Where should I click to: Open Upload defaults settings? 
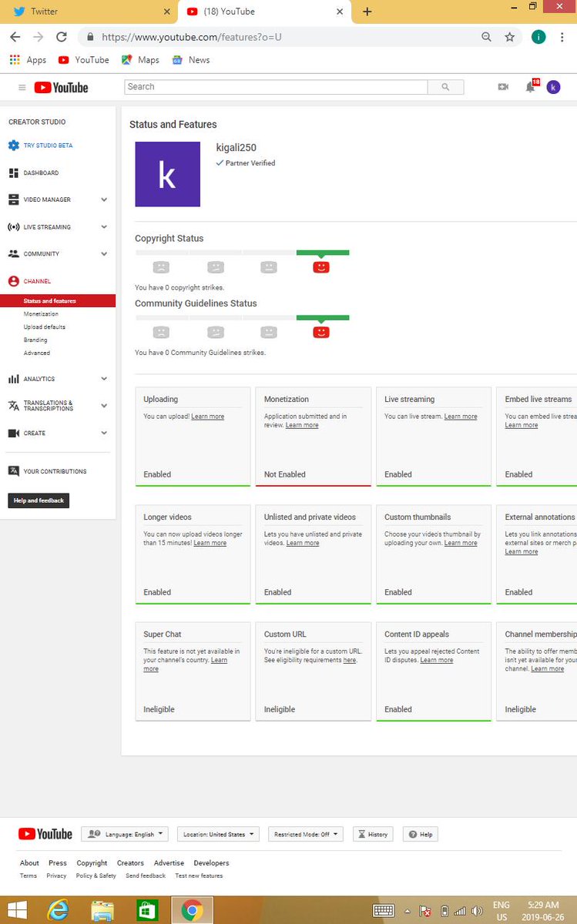tap(44, 327)
